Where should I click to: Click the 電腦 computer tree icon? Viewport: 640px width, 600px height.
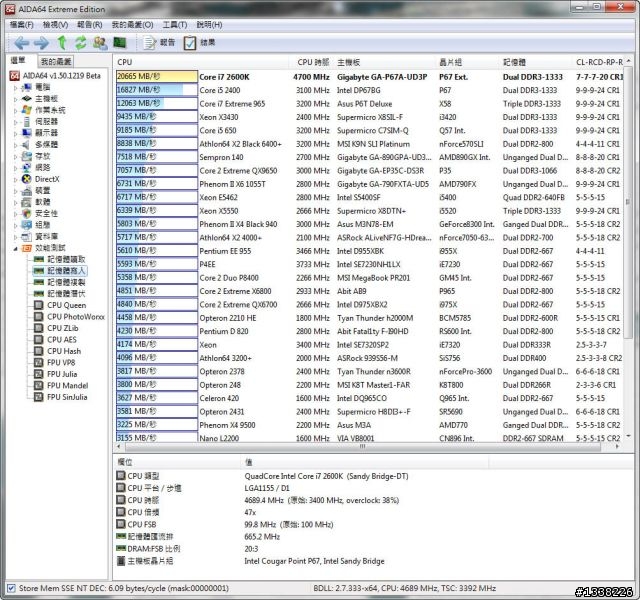(27, 87)
